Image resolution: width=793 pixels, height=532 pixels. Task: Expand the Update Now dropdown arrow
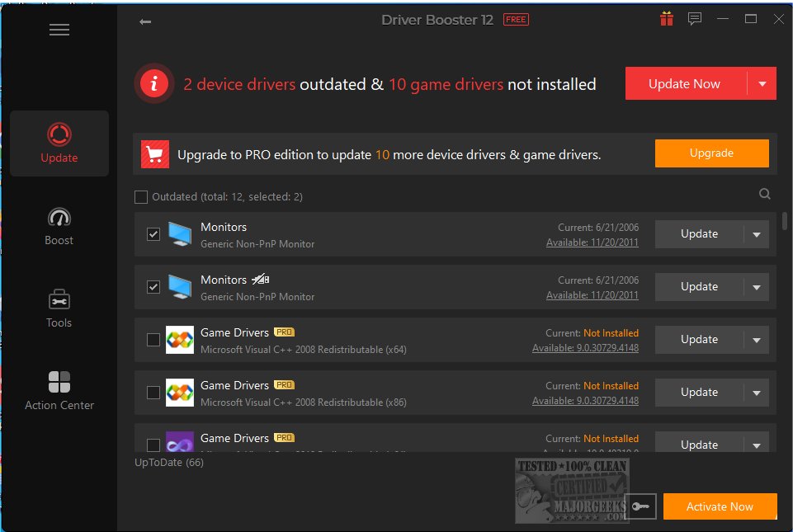tap(762, 83)
